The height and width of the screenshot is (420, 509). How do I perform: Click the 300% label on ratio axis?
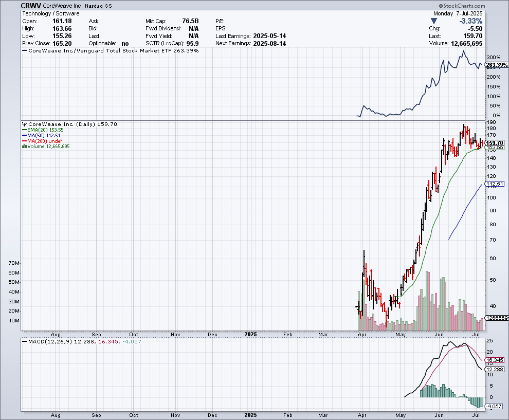pos(494,58)
